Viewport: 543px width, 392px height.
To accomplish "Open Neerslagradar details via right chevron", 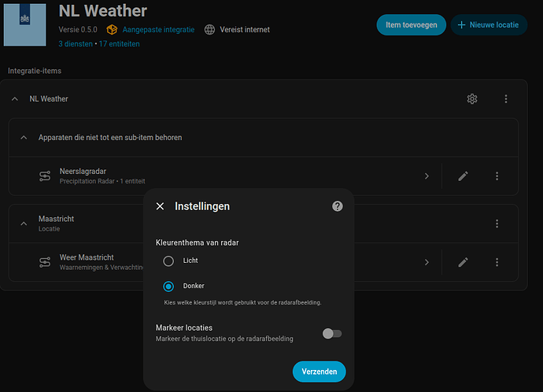I will [x=427, y=176].
